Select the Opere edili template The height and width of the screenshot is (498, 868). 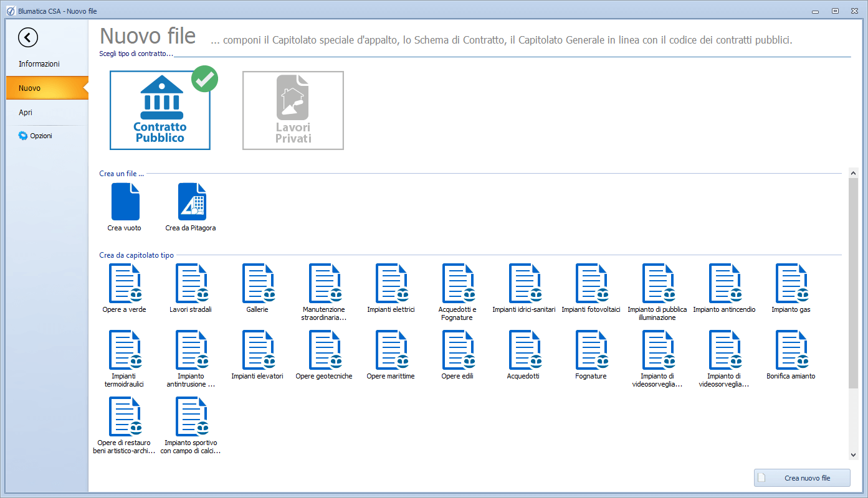(x=457, y=350)
